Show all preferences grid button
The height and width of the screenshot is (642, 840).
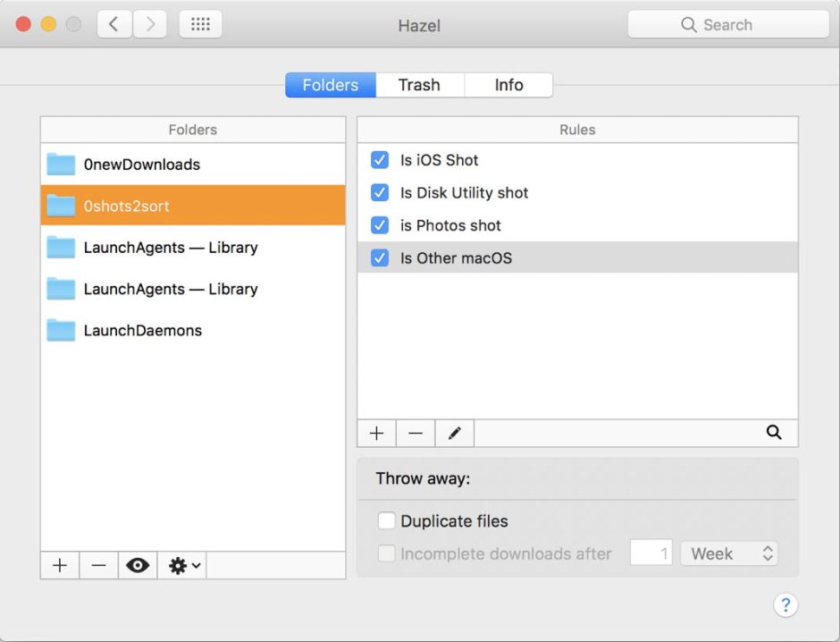[x=200, y=24]
